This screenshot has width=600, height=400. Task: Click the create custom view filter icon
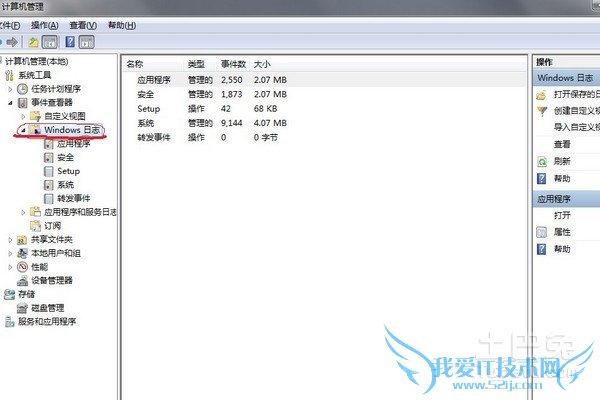tap(542, 111)
